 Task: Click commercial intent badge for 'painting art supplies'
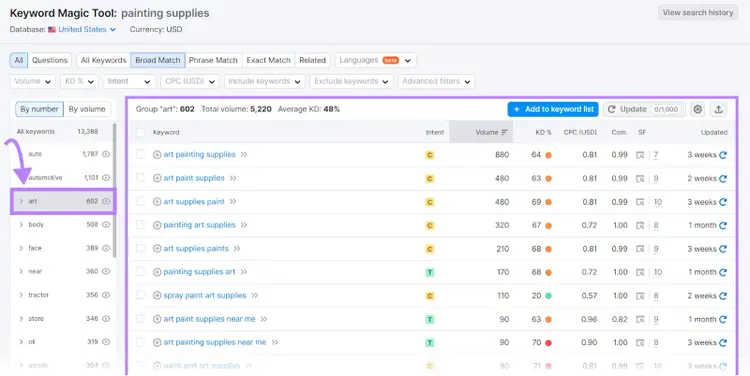click(430, 225)
